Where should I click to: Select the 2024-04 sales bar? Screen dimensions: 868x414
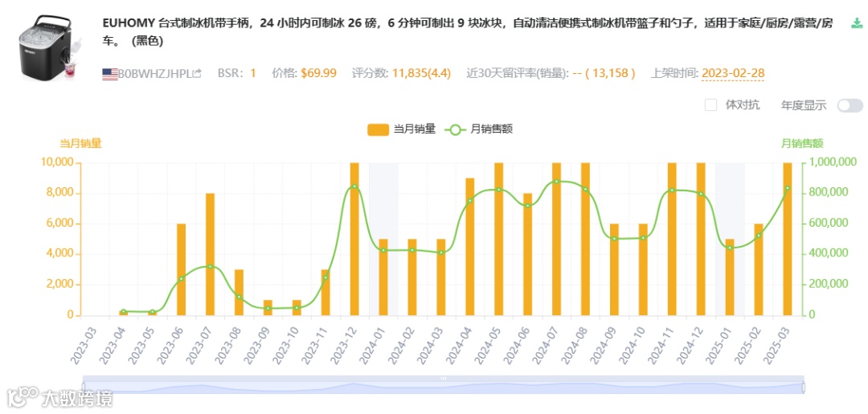pos(470,247)
